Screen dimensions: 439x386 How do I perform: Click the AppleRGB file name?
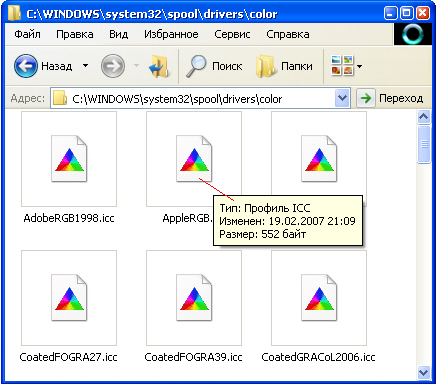coord(187,218)
